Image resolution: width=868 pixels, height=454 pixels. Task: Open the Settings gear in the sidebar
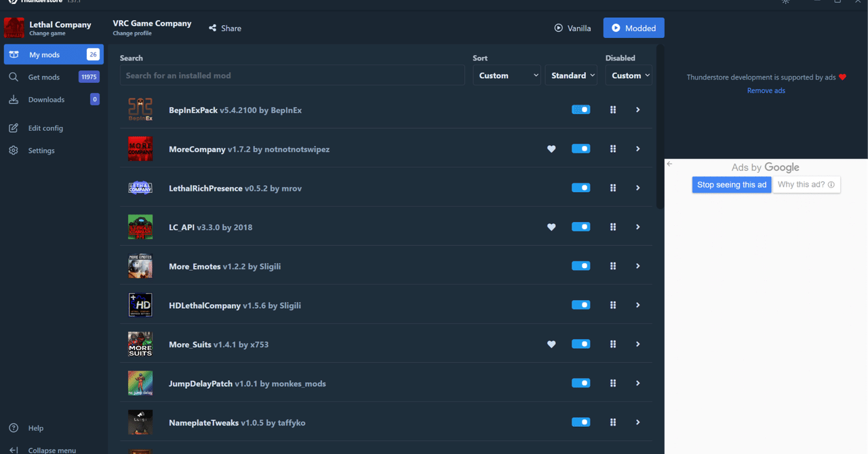[14, 150]
